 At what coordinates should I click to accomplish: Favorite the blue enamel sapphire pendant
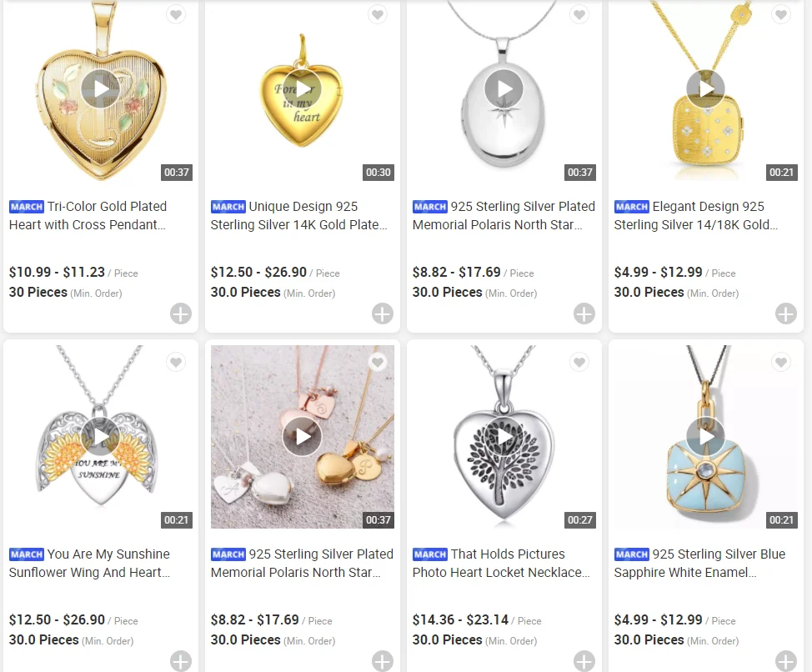click(x=781, y=362)
